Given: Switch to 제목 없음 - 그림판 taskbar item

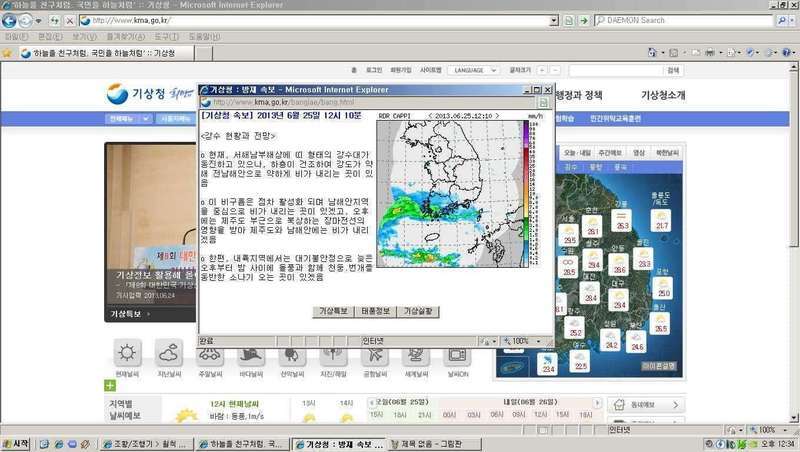Looking at the screenshot, I should (435, 444).
